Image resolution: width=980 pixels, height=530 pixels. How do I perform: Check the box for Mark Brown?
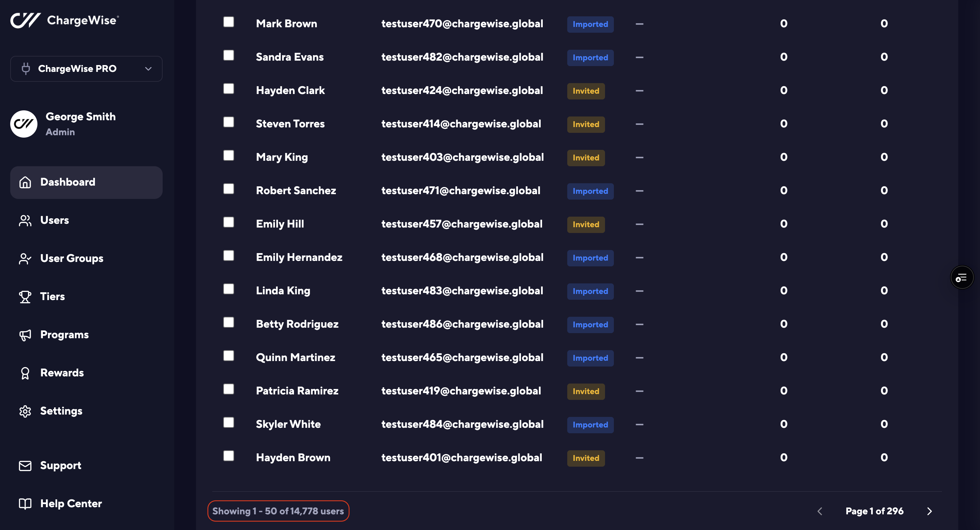tap(228, 22)
